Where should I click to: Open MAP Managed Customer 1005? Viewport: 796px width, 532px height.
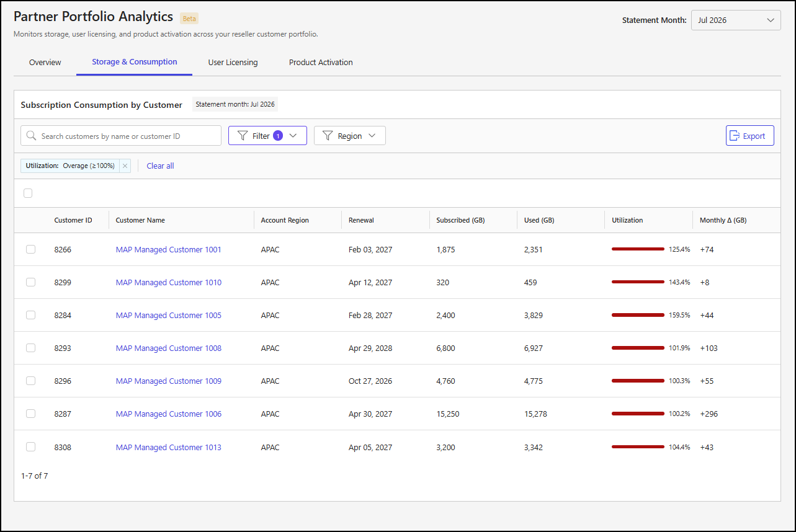tap(169, 315)
